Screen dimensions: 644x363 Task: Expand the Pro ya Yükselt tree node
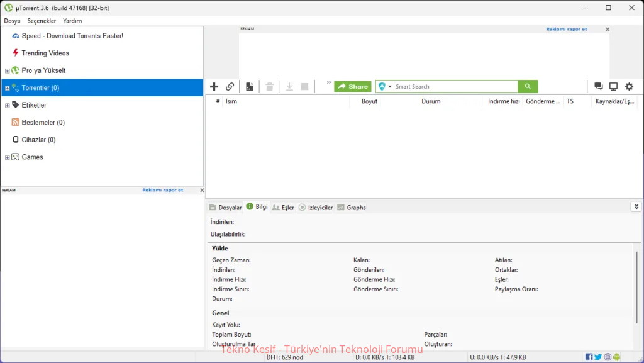click(x=7, y=71)
